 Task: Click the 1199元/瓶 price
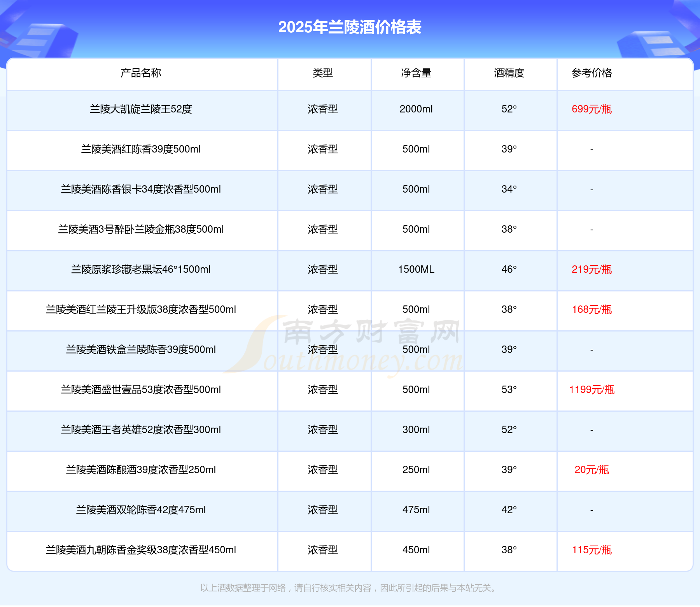pyautogui.click(x=592, y=389)
